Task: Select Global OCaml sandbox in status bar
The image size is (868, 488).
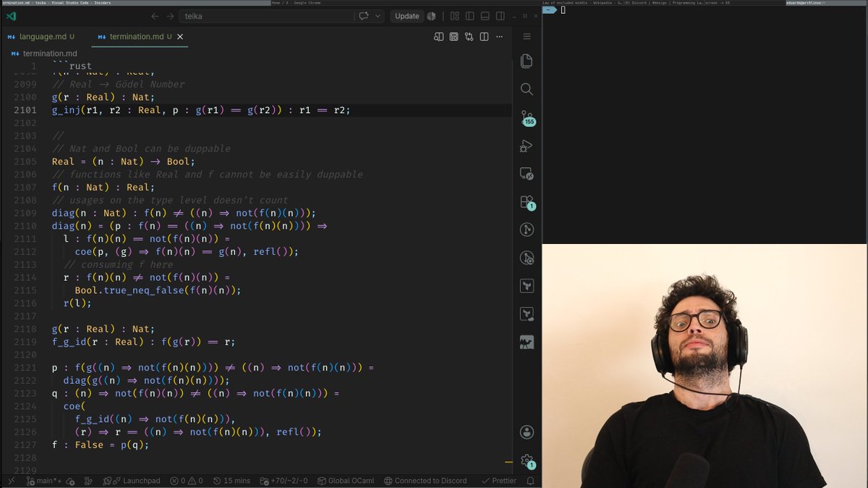Action: [x=345, y=481]
